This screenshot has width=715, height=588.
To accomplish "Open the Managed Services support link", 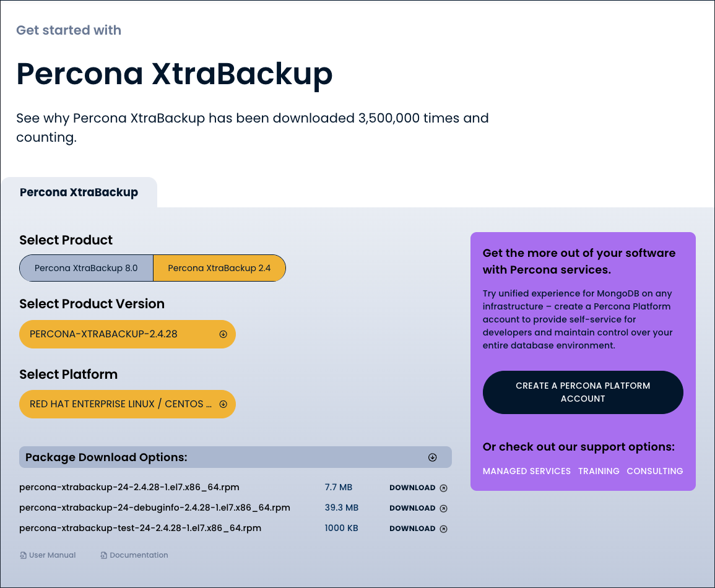I will click(x=527, y=471).
